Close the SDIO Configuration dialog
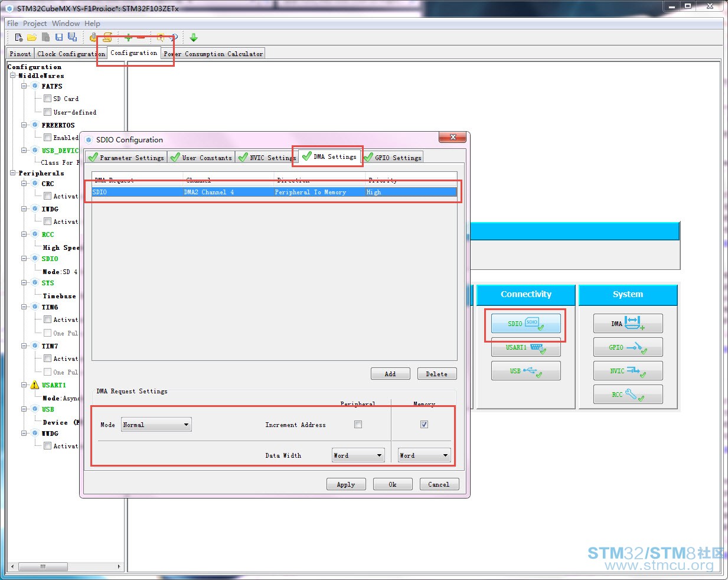 [x=453, y=137]
